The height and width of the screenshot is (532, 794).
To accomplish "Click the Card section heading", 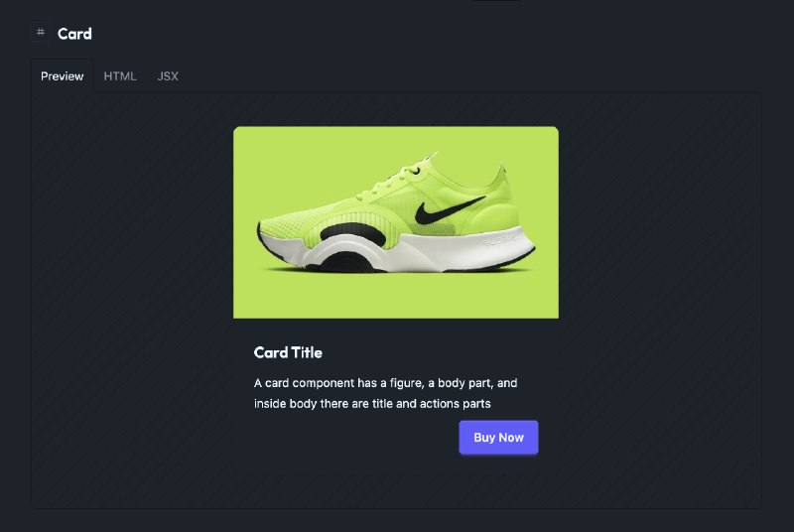I will pos(74,34).
